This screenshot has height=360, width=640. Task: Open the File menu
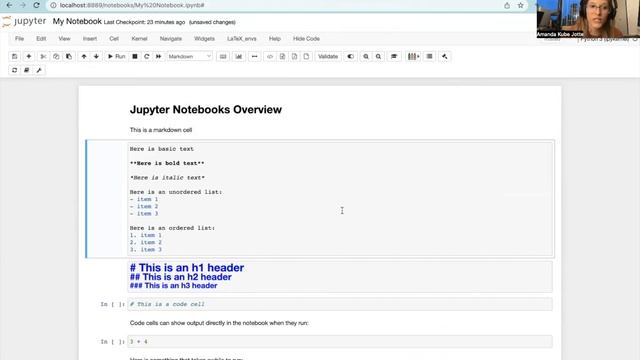[19, 39]
